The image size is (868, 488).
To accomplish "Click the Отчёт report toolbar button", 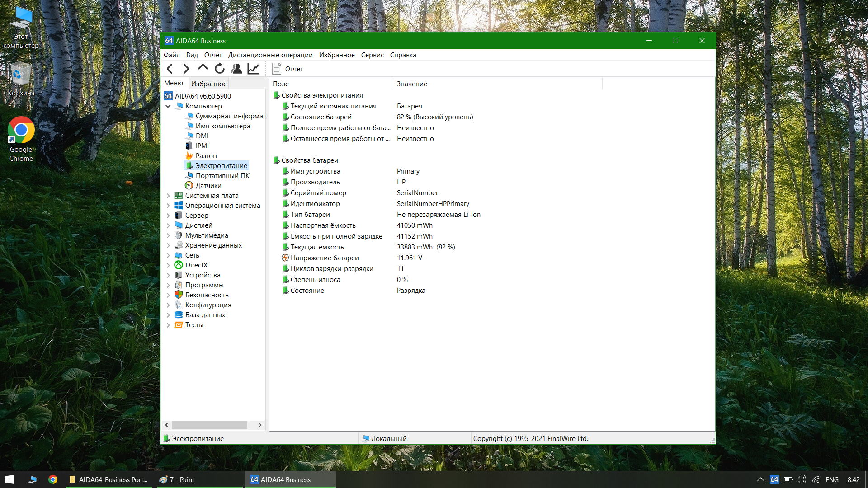I will [x=288, y=69].
